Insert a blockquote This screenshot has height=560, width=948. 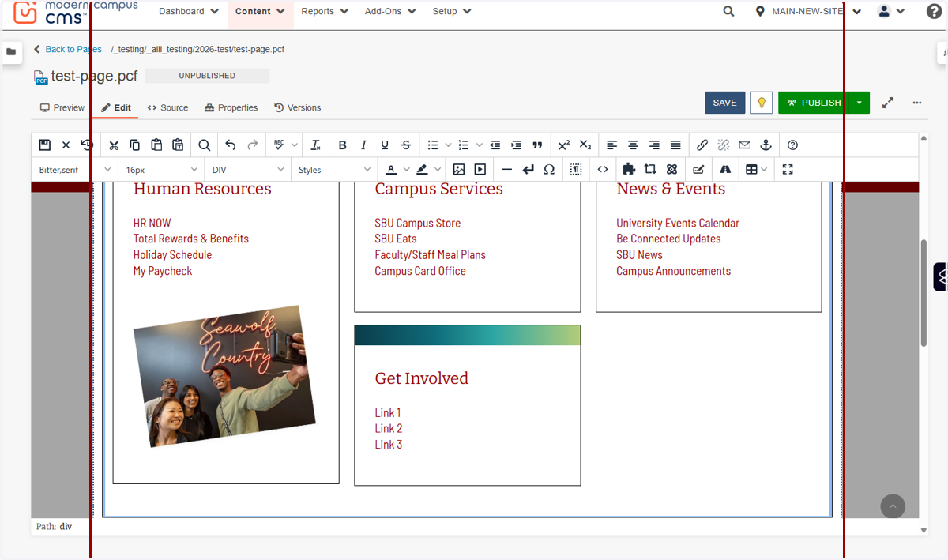pos(538,145)
